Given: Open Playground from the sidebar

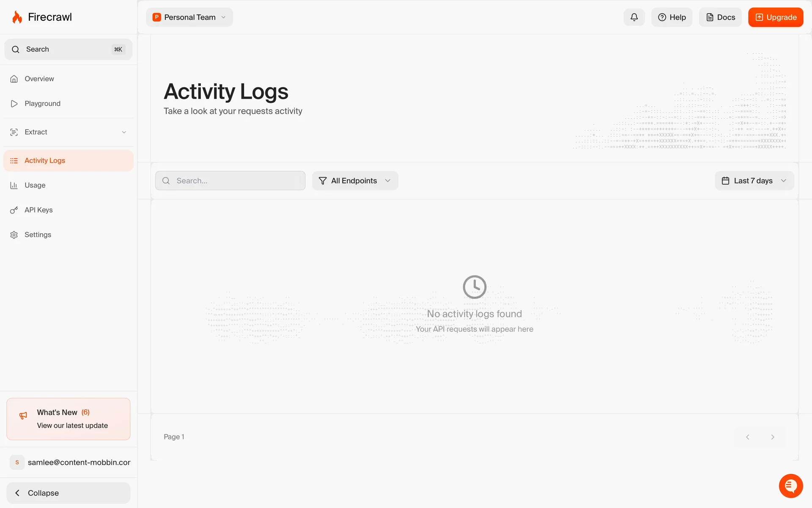Looking at the screenshot, I should tap(69, 104).
